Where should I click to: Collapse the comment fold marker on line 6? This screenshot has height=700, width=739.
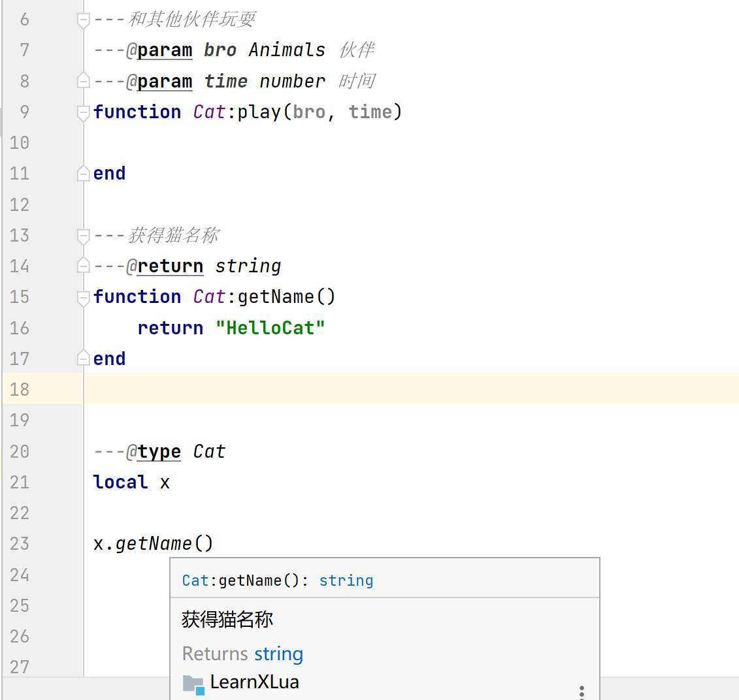[x=83, y=20]
